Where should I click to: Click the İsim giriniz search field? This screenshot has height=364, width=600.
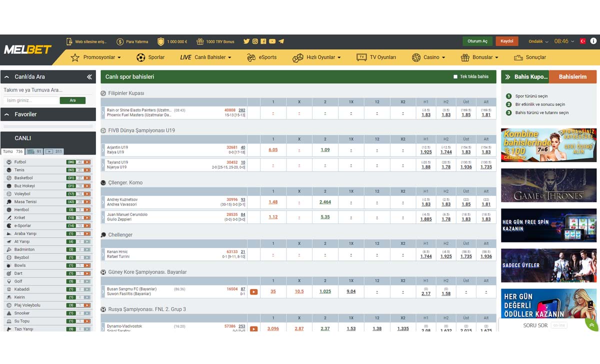30,100
